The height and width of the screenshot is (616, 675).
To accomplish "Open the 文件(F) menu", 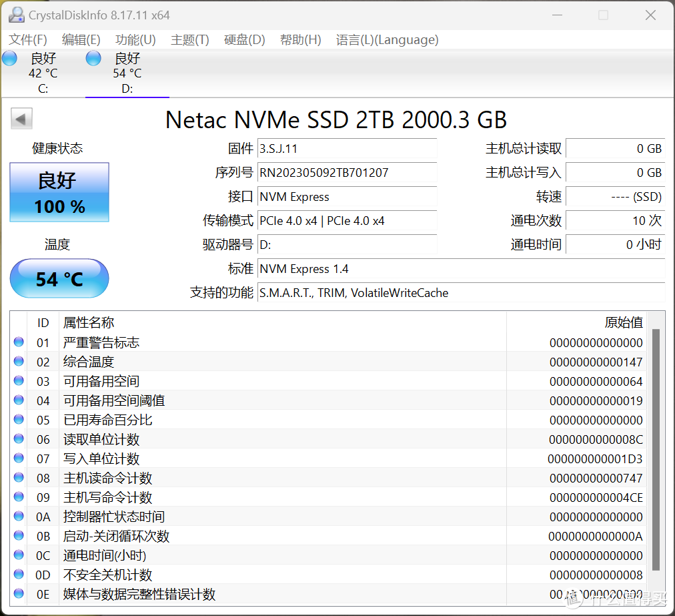I will coord(28,39).
